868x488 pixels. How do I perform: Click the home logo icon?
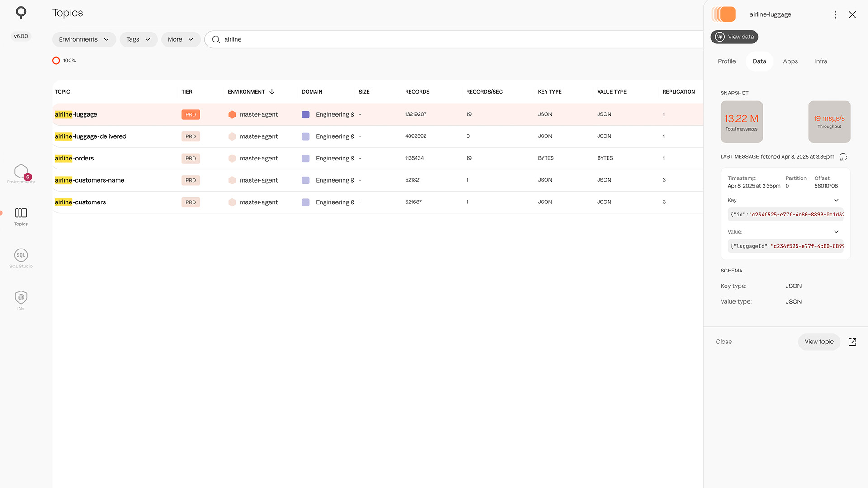click(21, 13)
